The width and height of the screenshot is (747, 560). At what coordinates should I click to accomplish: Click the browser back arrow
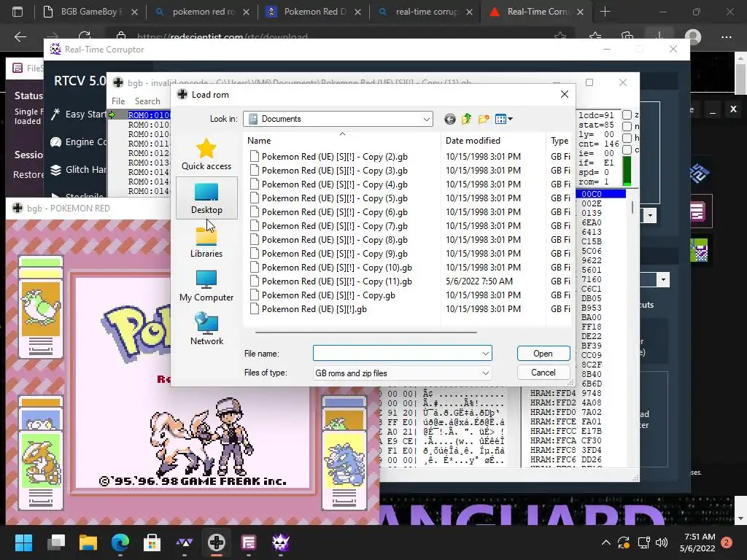point(20,36)
